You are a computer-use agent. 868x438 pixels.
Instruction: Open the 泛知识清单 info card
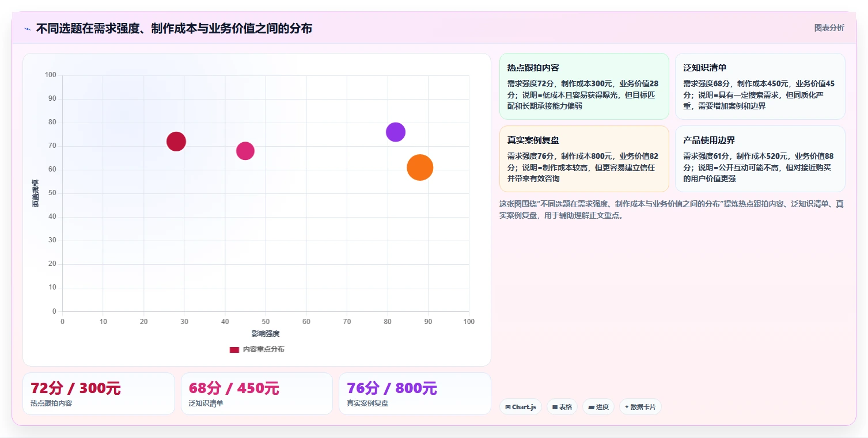pos(760,86)
